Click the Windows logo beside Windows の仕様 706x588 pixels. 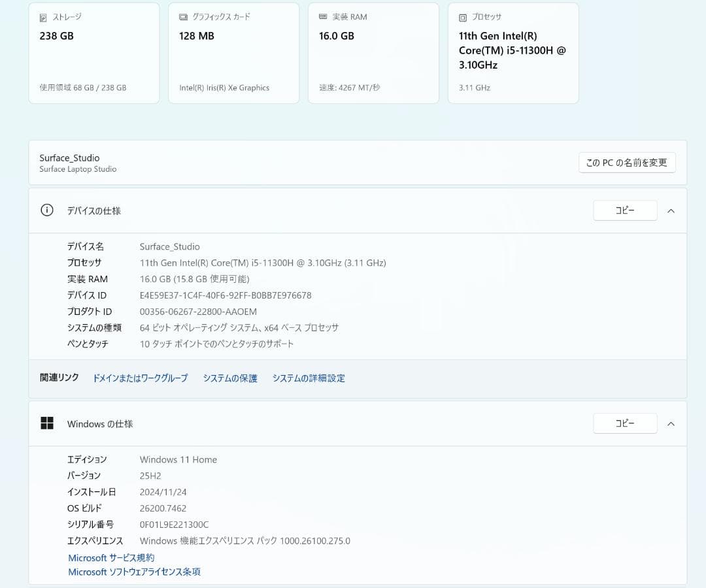tap(47, 423)
